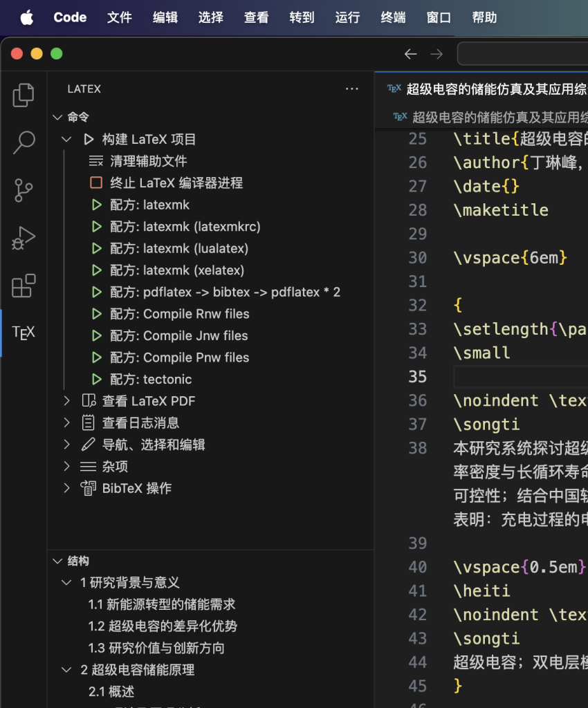Image resolution: width=588 pixels, height=708 pixels.
Task: Click the 清理辅助文件 icon
Action: click(x=95, y=160)
